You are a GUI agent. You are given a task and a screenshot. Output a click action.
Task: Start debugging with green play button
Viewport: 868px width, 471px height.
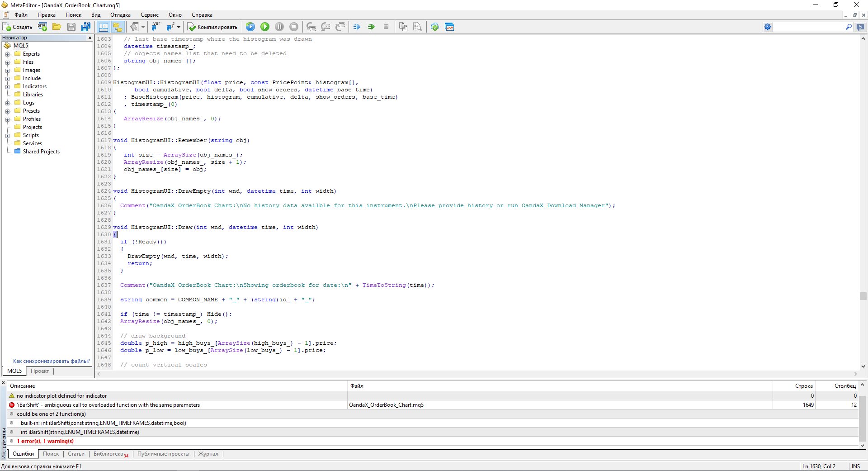[265, 27]
